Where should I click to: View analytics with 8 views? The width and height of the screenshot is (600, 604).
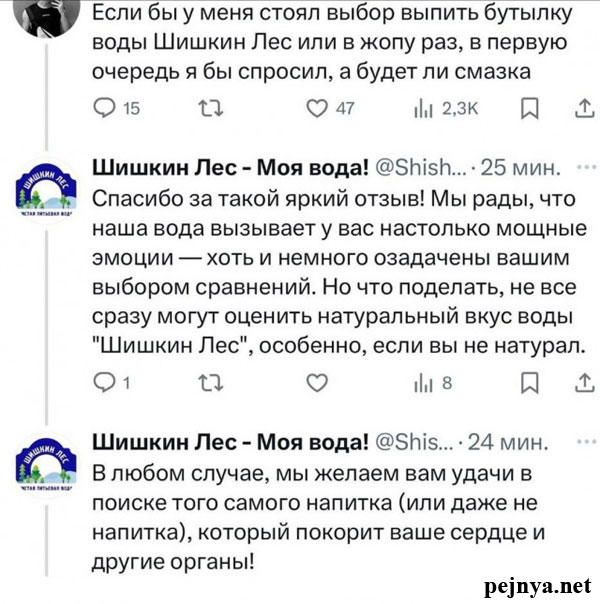pos(422,381)
